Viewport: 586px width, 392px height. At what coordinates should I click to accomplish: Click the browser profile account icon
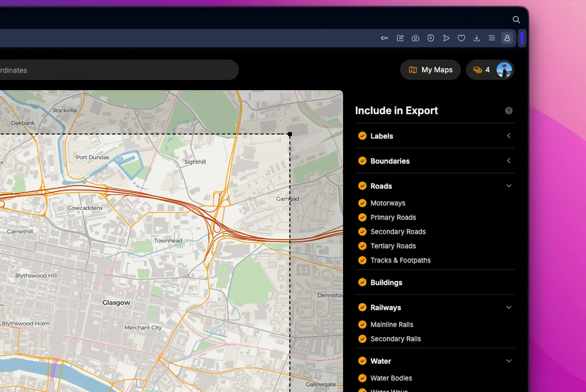pyautogui.click(x=507, y=38)
